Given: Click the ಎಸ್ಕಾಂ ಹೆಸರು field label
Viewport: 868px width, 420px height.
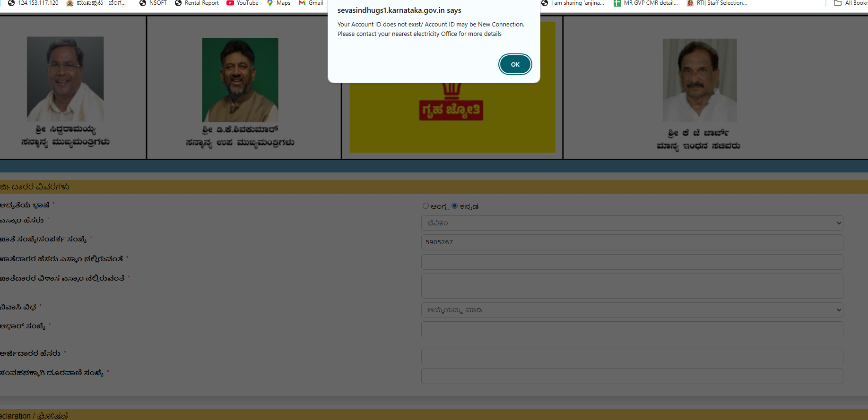Looking at the screenshot, I should coord(22,220).
